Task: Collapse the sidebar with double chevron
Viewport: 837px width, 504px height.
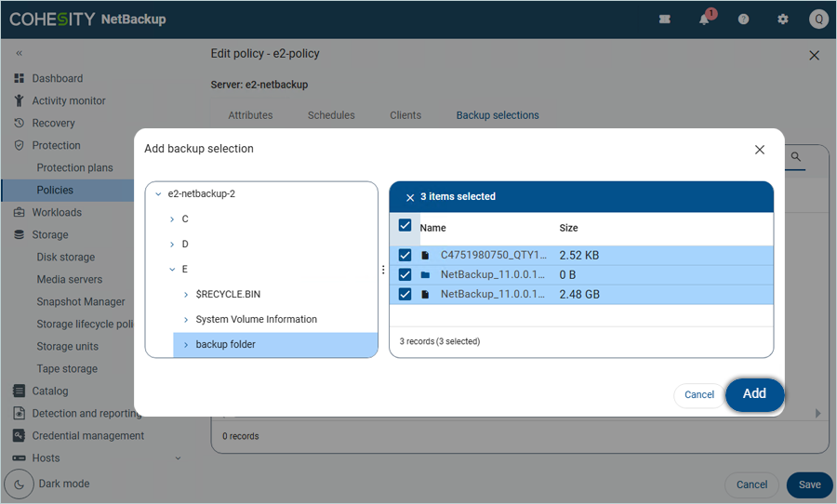Action: tap(19, 54)
